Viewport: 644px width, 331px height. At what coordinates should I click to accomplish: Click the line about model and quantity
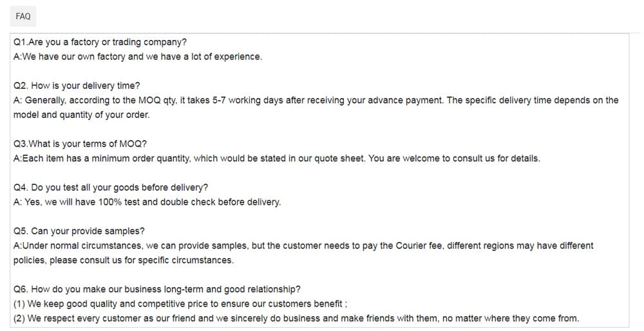[82, 115]
